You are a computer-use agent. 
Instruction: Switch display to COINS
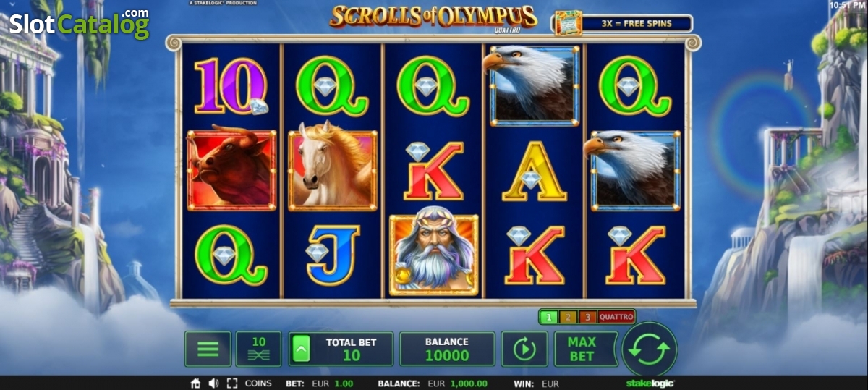[258, 383]
